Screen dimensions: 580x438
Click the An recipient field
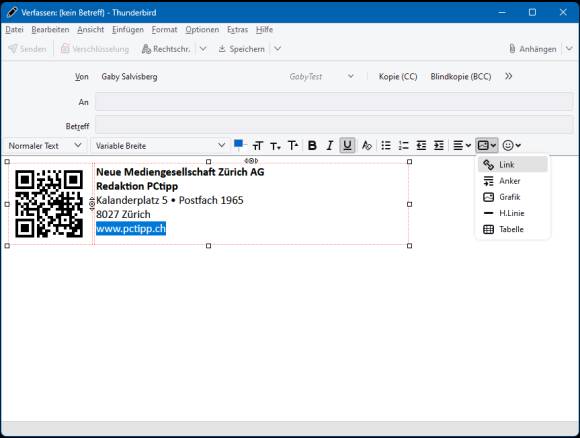coord(334,102)
